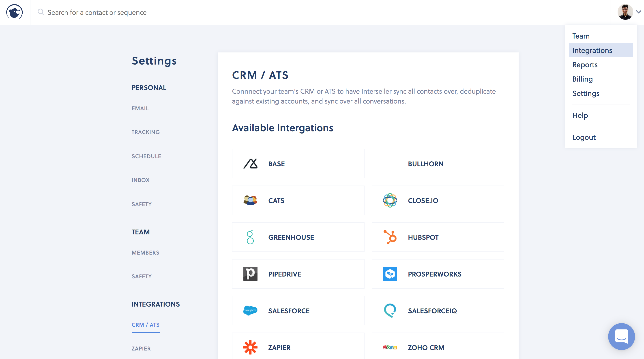
Task: Go to Schedule settings
Action: [146, 156]
